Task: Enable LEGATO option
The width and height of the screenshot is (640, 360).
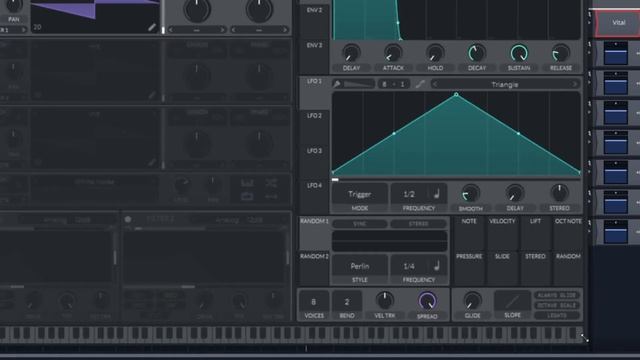Action: coord(556,316)
